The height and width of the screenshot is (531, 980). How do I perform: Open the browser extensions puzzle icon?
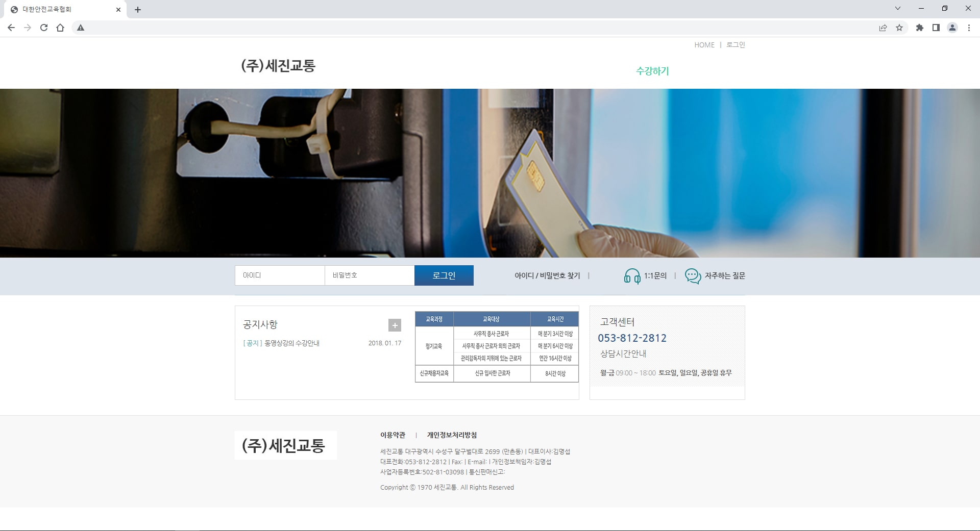[919, 28]
